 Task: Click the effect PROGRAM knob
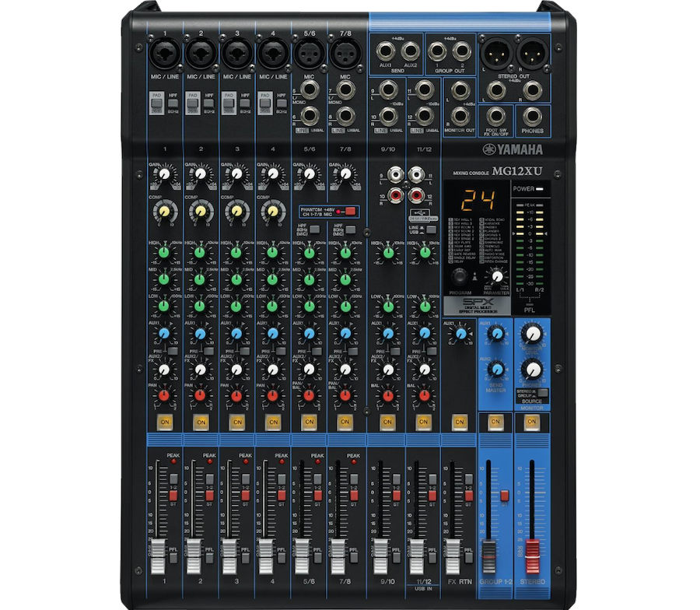tap(459, 277)
